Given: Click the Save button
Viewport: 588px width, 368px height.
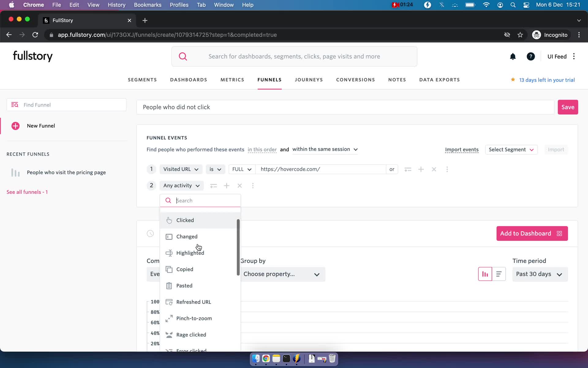Looking at the screenshot, I should [568, 107].
